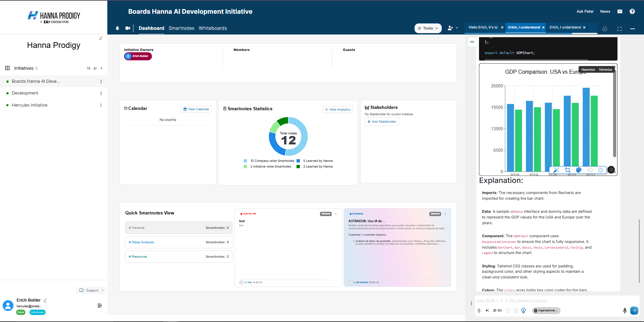
Task: Open options menu for Development initiative
Action: click(x=101, y=93)
